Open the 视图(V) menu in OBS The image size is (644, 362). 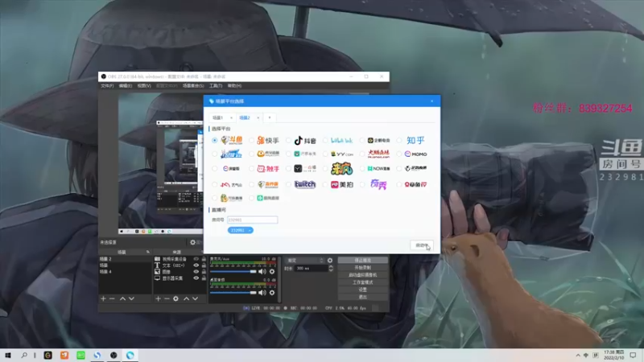(144, 86)
